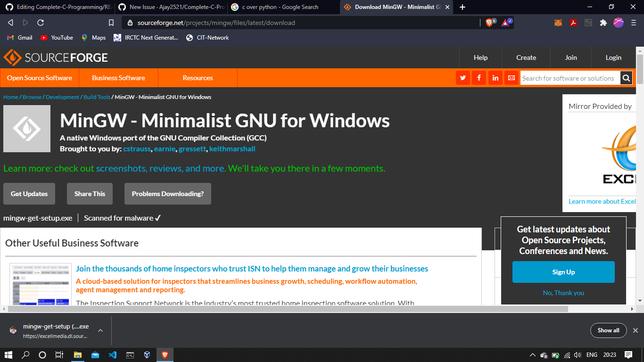Open new browser tab
Viewport: 644px width, 362px height.
click(462, 7)
